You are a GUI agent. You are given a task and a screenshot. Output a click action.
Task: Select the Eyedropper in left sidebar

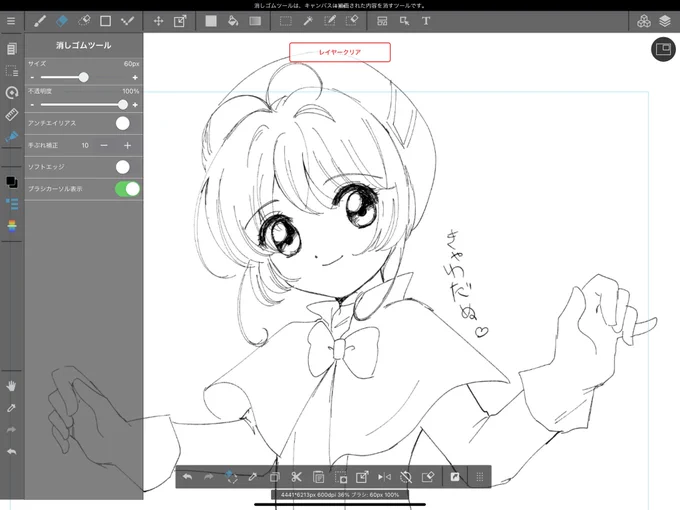click(12, 408)
